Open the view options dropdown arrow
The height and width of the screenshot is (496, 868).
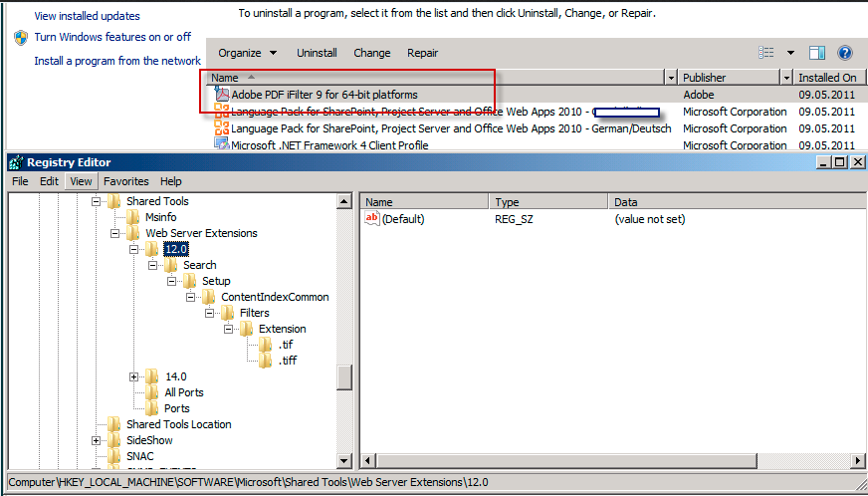pos(790,53)
